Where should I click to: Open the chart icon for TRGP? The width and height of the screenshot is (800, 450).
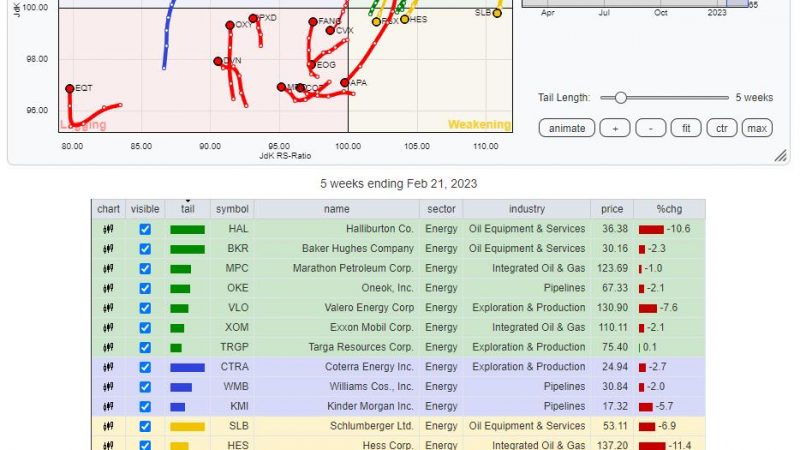click(x=108, y=347)
